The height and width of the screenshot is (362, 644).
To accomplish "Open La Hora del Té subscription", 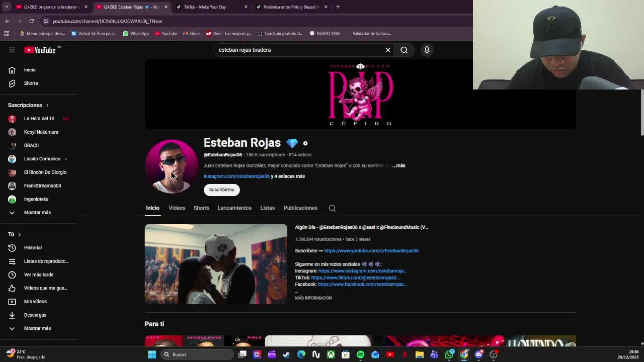I will click(39, 119).
